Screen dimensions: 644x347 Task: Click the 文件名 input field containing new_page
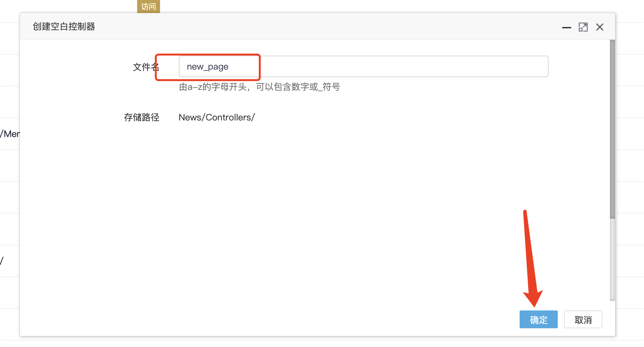(363, 66)
